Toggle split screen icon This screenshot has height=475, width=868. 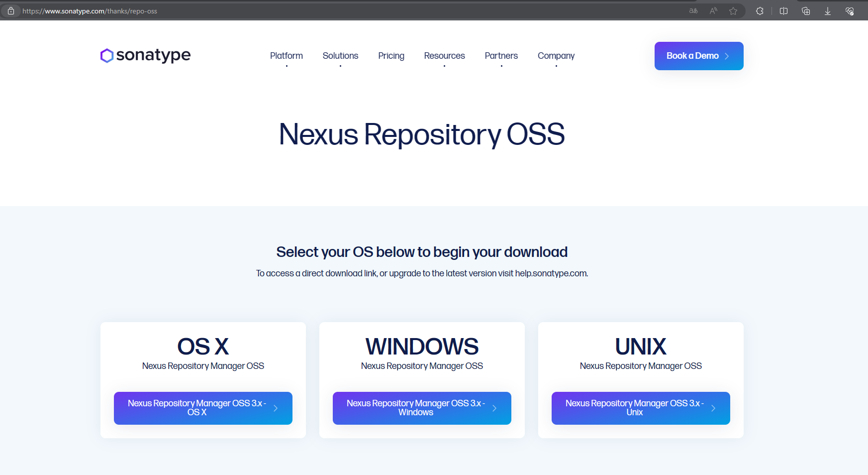click(784, 11)
